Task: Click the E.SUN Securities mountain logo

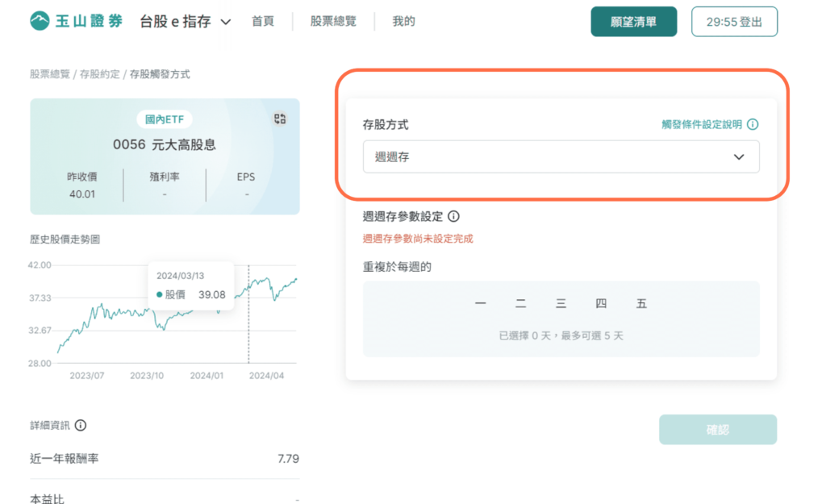Action: (40, 21)
